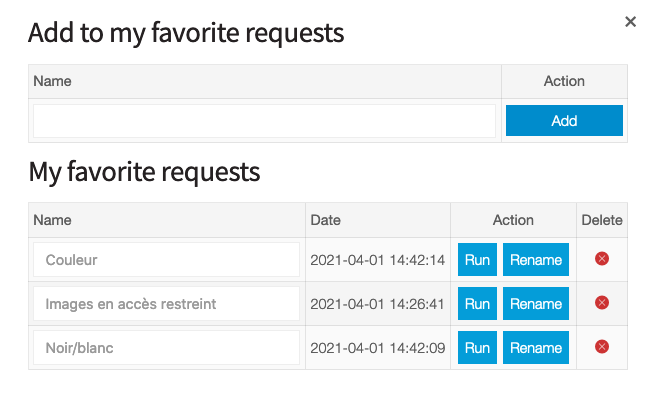Viewport: 656px width, 414px height.
Task: Click the 2021-04-01 14:26:41 date cell
Action: click(377, 304)
